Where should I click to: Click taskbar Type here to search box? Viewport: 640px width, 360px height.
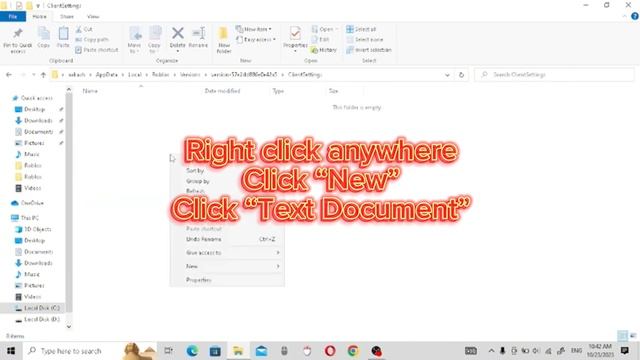click(x=89, y=351)
